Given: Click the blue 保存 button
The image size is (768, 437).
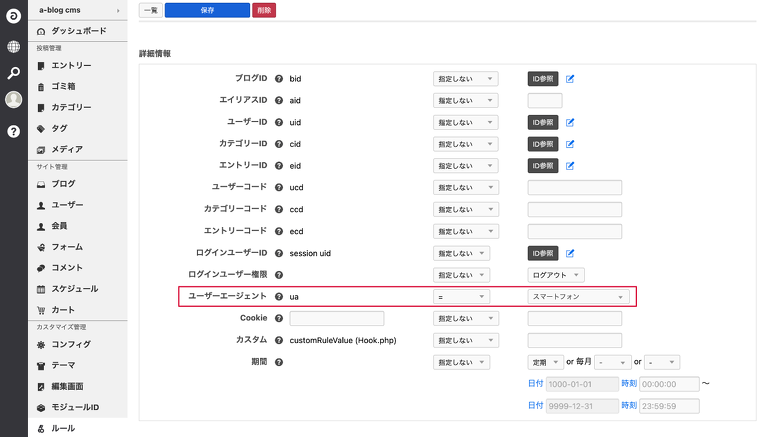Looking at the screenshot, I should (x=207, y=10).
